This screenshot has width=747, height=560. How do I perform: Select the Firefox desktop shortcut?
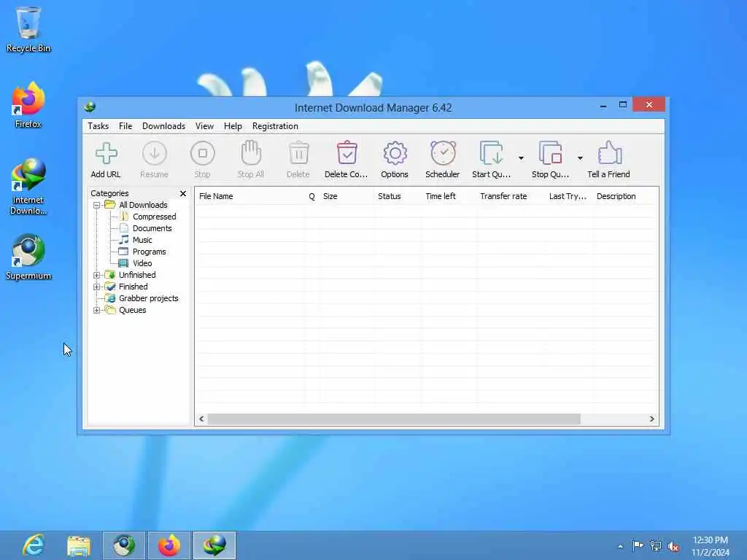[28, 106]
